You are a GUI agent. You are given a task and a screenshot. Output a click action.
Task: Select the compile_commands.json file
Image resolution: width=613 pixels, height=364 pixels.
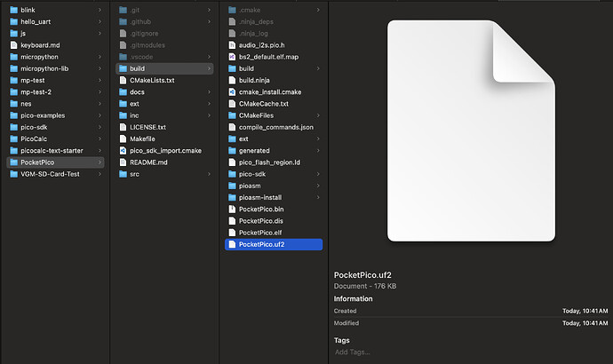[x=275, y=127]
